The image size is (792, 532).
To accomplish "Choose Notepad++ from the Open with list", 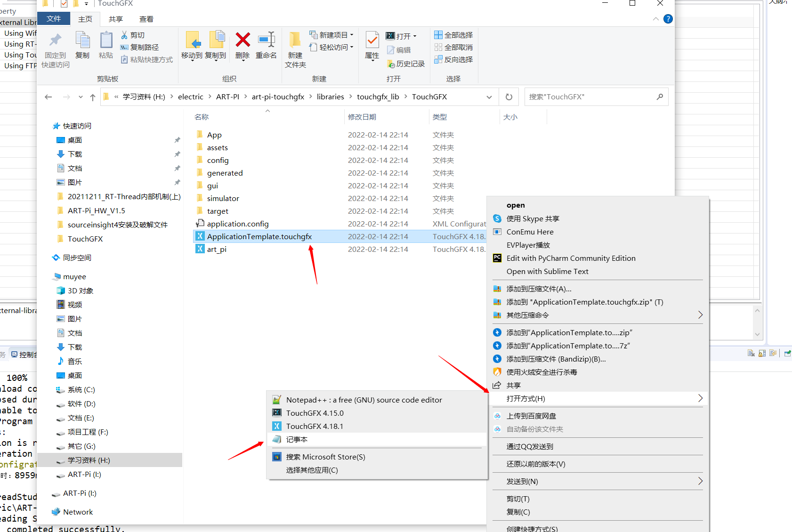I will [x=377, y=400].
